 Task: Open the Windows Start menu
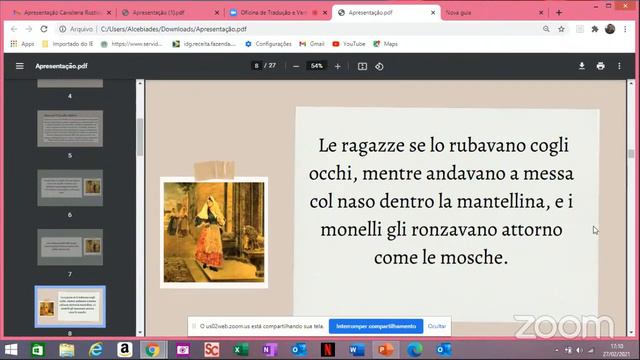(x=11, y=350)
